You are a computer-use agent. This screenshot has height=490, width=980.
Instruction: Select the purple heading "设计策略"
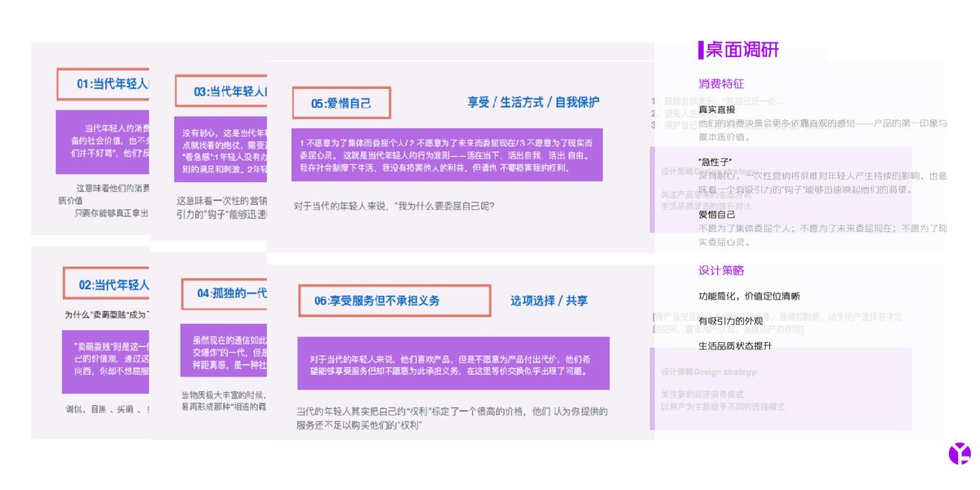pos(721,270)
